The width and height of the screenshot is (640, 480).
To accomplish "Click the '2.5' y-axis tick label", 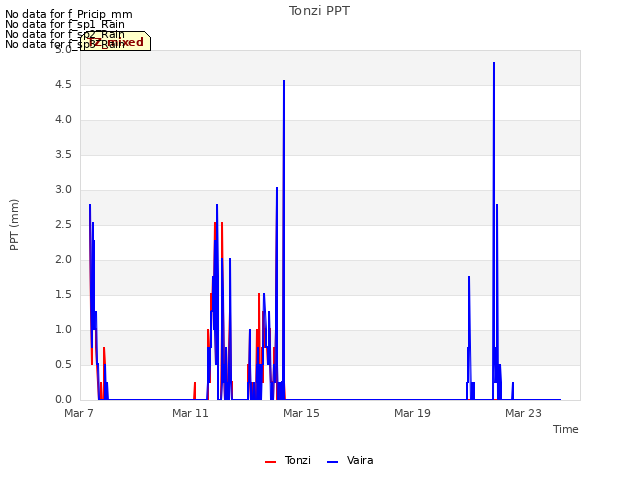I will [x=63, y=225].
